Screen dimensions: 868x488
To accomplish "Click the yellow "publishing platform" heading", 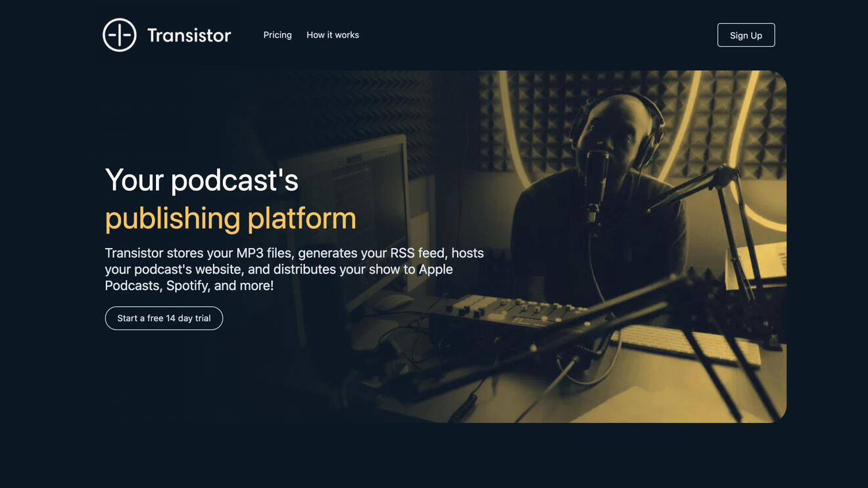I will [x=230, y=218].
